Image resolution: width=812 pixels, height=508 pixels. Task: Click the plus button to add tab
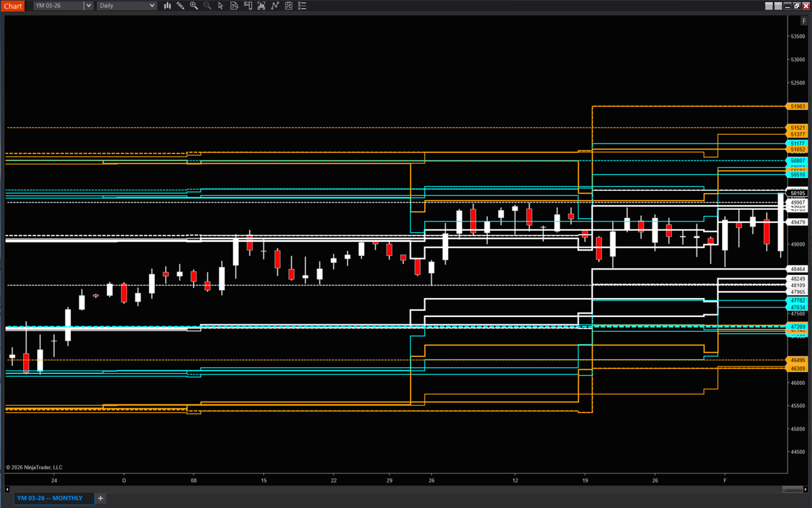(100, 498)
